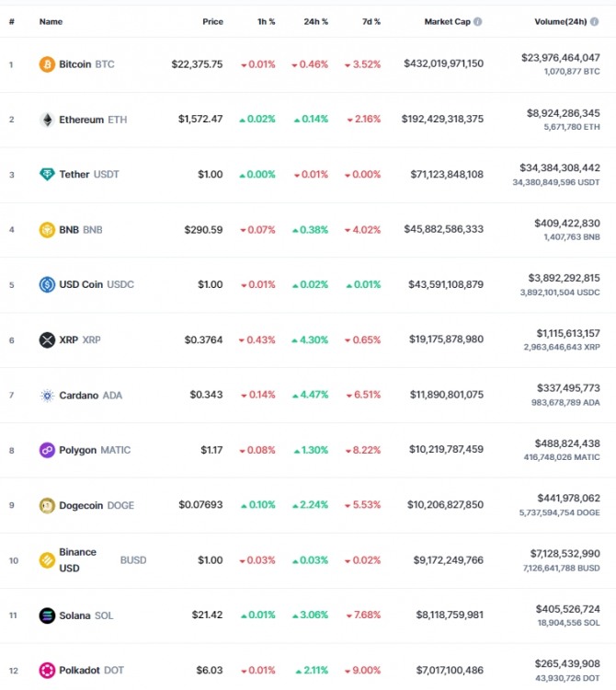This screenshot has height=690, width=616.
Task: Click the Polygon MATIC purple logo
Action: (x=47, y=450)
